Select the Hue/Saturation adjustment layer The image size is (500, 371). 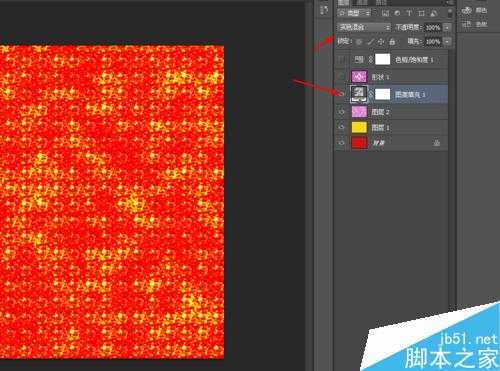(392, 60)
